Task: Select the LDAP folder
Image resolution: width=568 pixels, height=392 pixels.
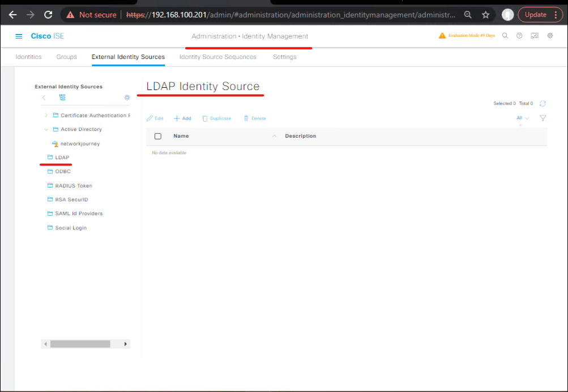Action: (x=58, y=157)
